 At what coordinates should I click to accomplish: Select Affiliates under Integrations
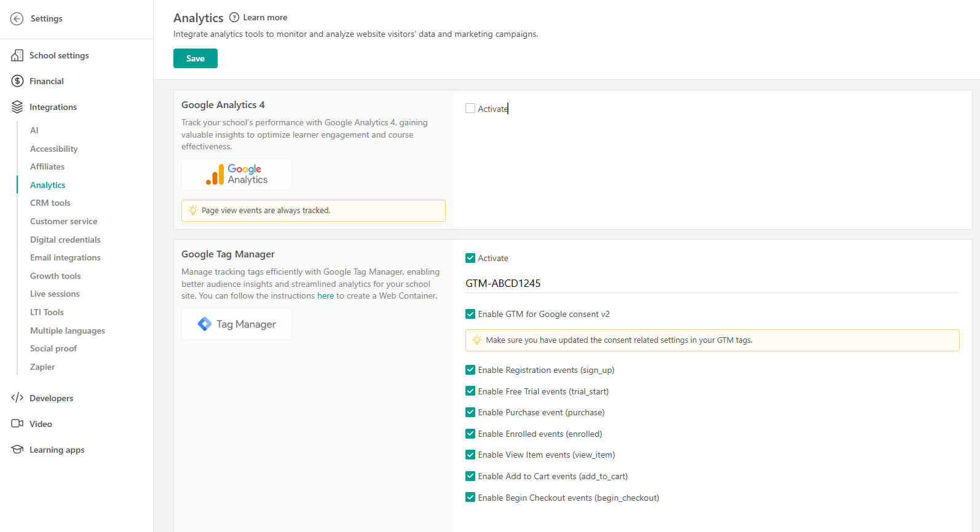point(47,166)
